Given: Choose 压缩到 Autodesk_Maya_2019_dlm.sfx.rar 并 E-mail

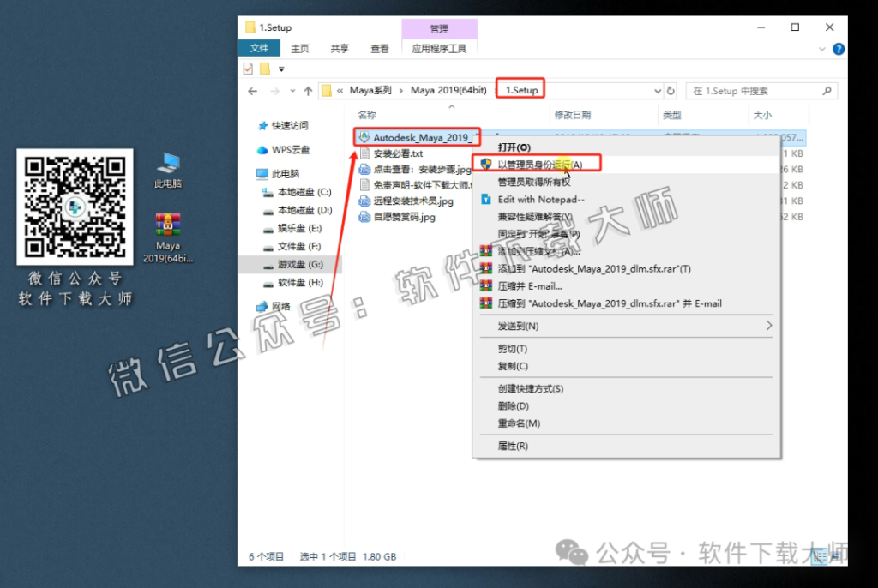Looking at the screenshot, I should tap(610, 303).
